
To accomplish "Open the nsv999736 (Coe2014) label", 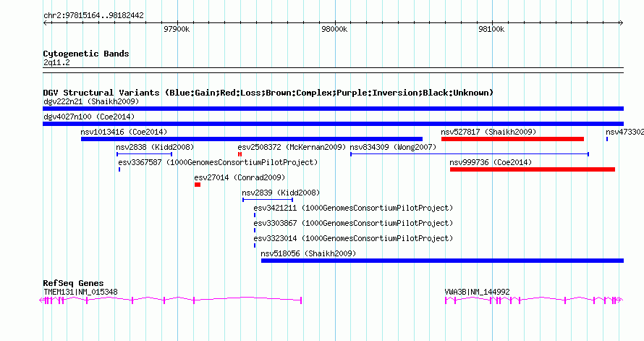I will pyautogui.click(x=491, y=162).
